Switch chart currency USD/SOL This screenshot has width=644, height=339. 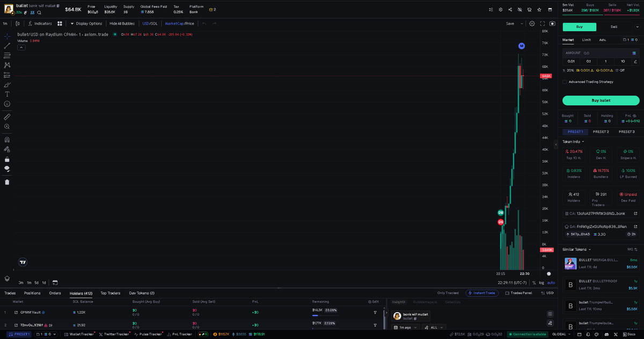click(x=150, y=24)
